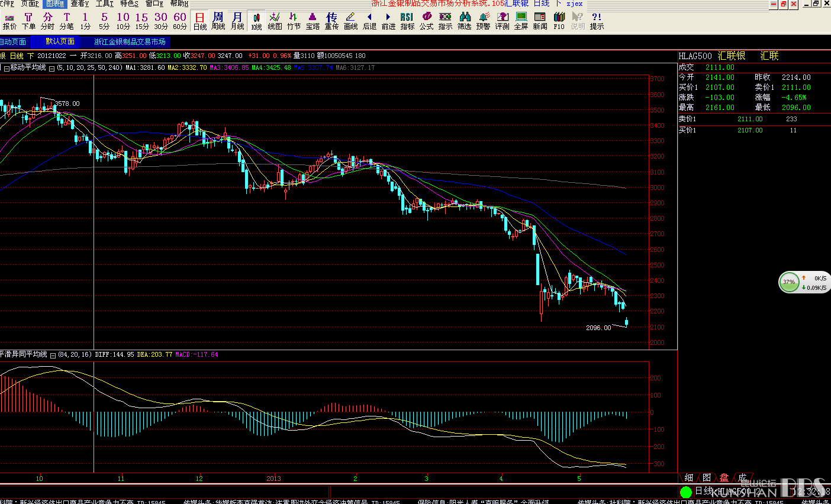Toggle 全屏 full screen mode
This screenshot has width=831, height=504.
(x=521, y=21)
